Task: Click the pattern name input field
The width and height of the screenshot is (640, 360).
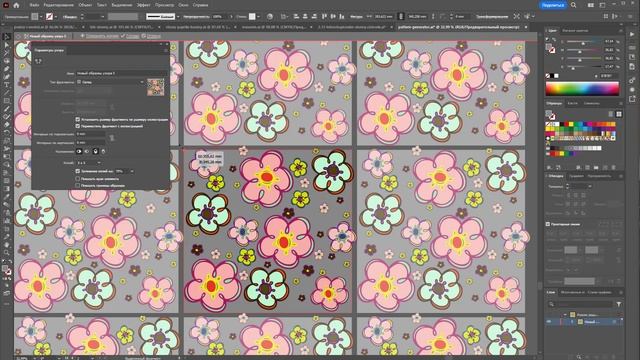Action: coord(121,73)
